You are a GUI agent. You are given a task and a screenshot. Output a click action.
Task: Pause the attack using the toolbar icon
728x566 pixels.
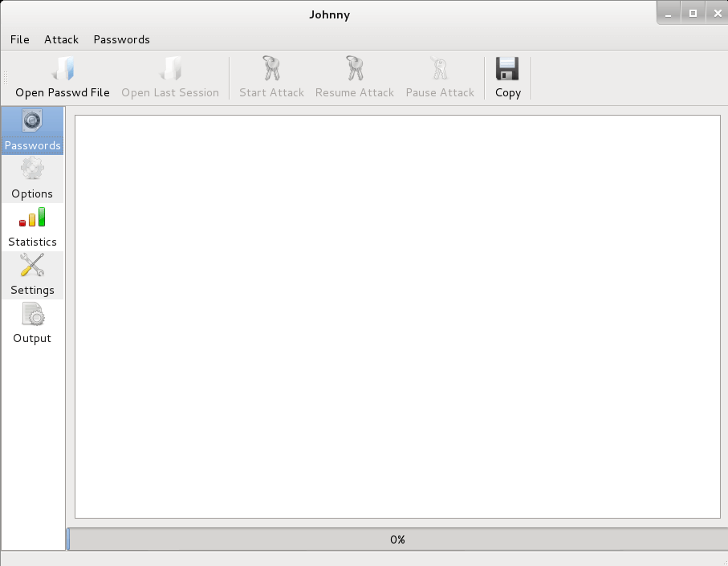click(x=440, y=70)
